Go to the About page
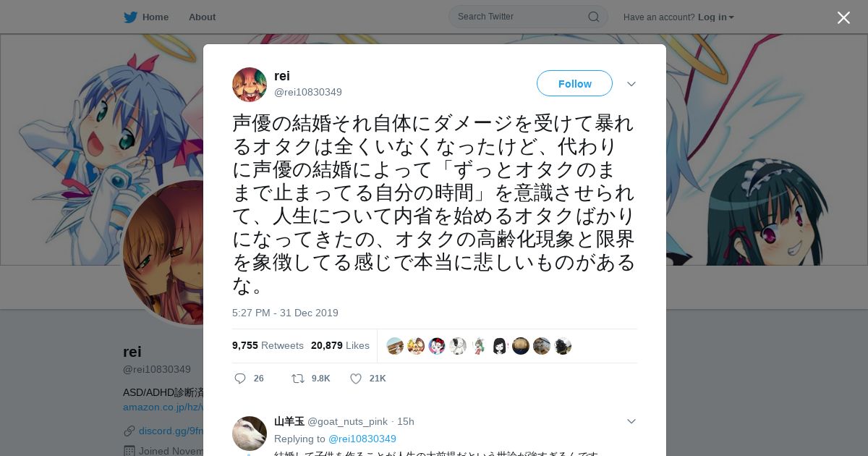The height and width of the screenshot is (456, 868). point(202,17)
